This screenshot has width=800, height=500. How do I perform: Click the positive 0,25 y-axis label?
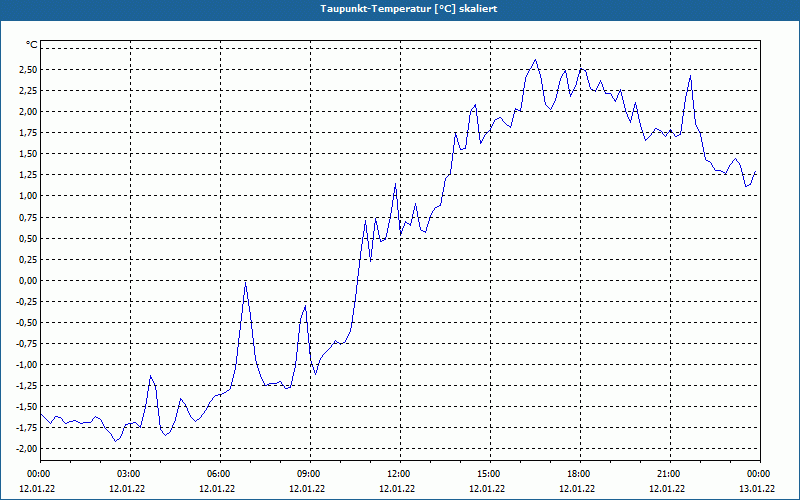click(28, 259)
